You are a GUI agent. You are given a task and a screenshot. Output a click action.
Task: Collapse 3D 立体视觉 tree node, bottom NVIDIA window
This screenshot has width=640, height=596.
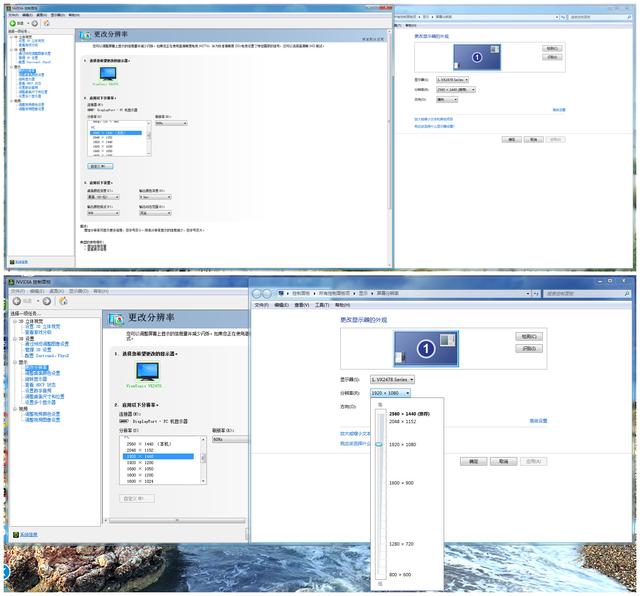(x=15, y=321)
